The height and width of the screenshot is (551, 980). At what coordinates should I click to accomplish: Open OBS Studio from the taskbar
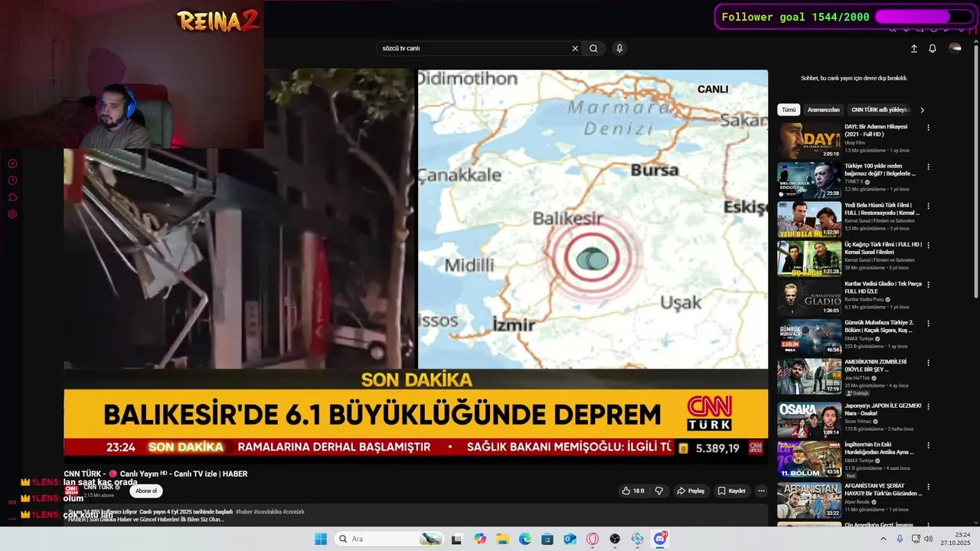615,539
